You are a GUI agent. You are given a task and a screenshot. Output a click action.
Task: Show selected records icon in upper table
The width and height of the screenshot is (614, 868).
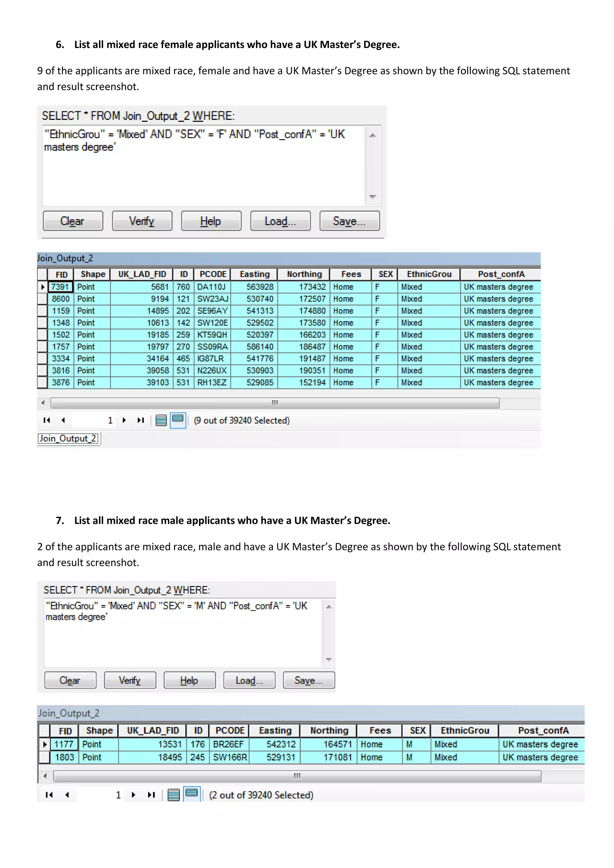[178, 420]
